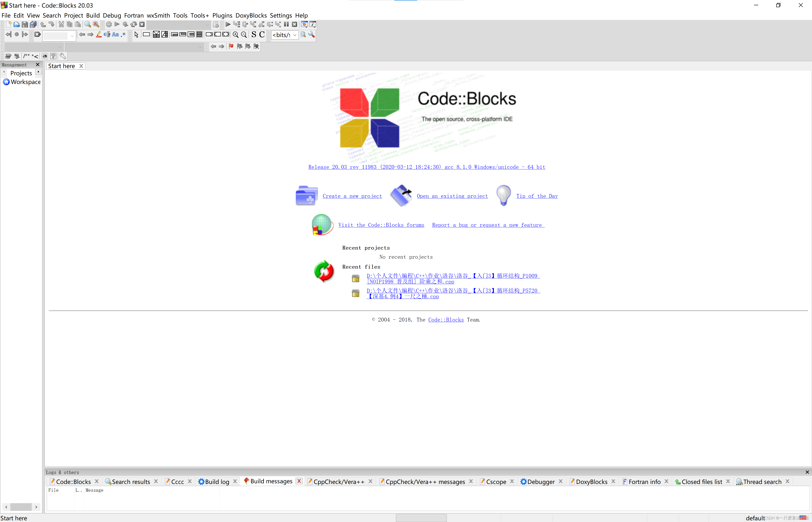Click the New file toolbar icon

[8, 24]
